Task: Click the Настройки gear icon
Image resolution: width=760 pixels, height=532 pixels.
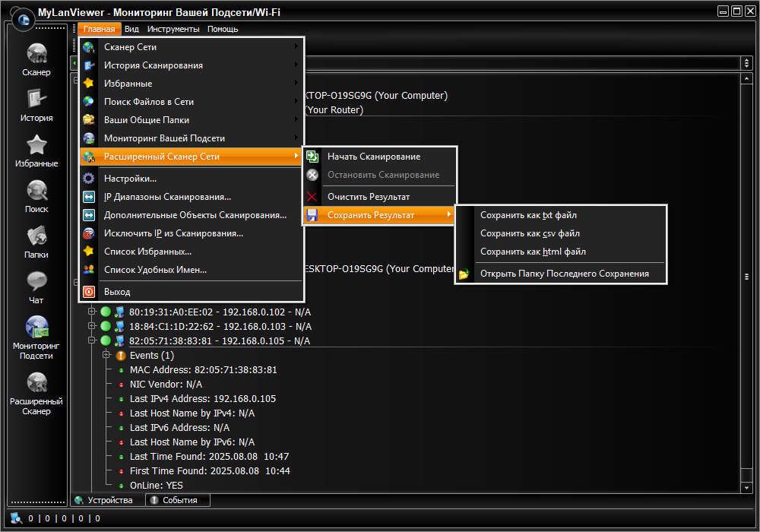Action: coord(89,179)
